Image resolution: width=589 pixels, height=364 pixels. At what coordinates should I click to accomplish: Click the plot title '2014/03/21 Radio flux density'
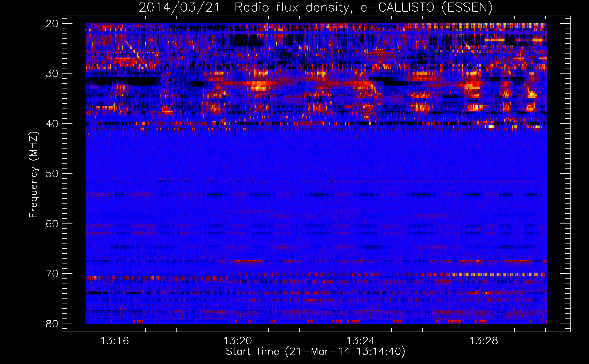click(315, 7)
